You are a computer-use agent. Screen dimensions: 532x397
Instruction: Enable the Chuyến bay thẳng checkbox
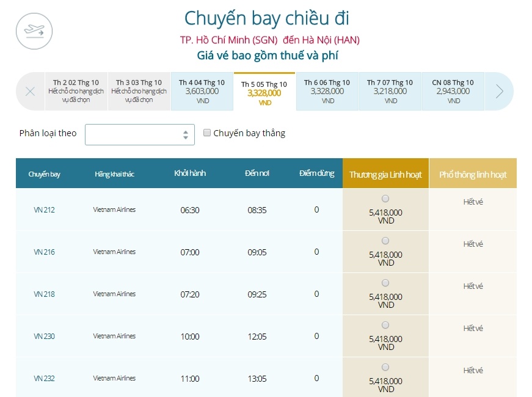[x=207, y=133]
